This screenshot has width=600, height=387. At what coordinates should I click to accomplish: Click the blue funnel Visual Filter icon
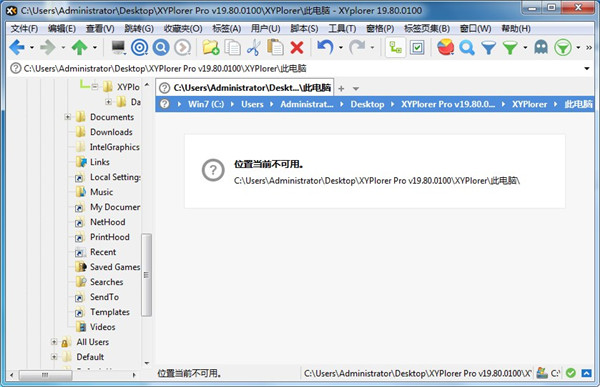pyautogui.click(x=489, y=47)
